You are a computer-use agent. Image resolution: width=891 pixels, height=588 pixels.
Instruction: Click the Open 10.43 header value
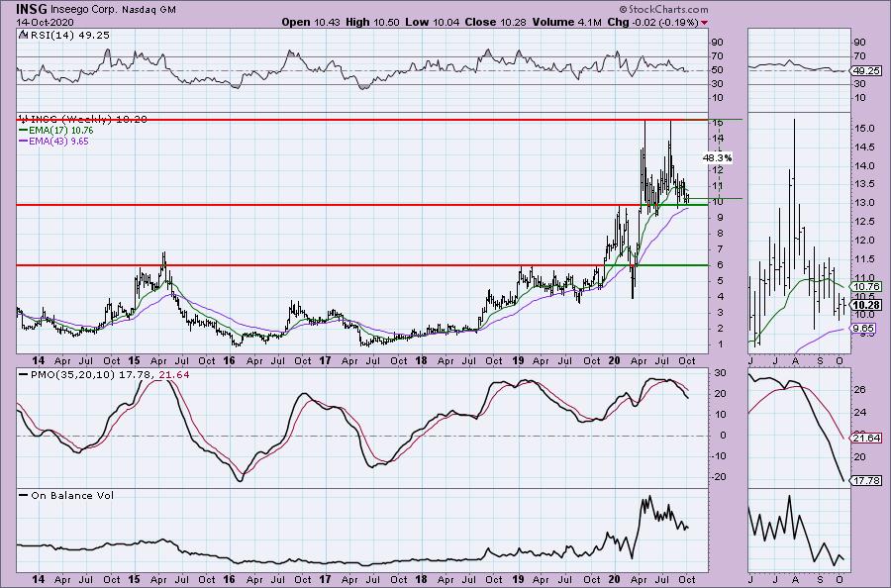312,22
